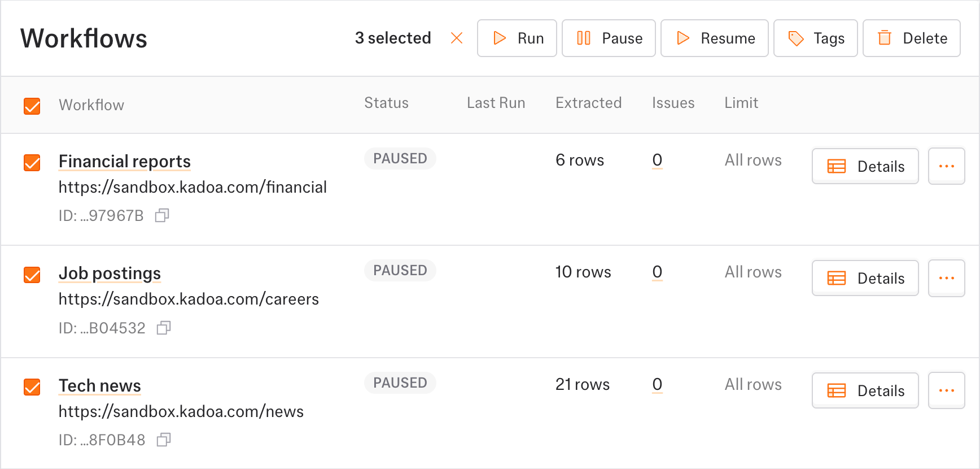The width and height of the screenshot is (980, 469).
Task: Delete the selected workflows
Action: point(911,38)
